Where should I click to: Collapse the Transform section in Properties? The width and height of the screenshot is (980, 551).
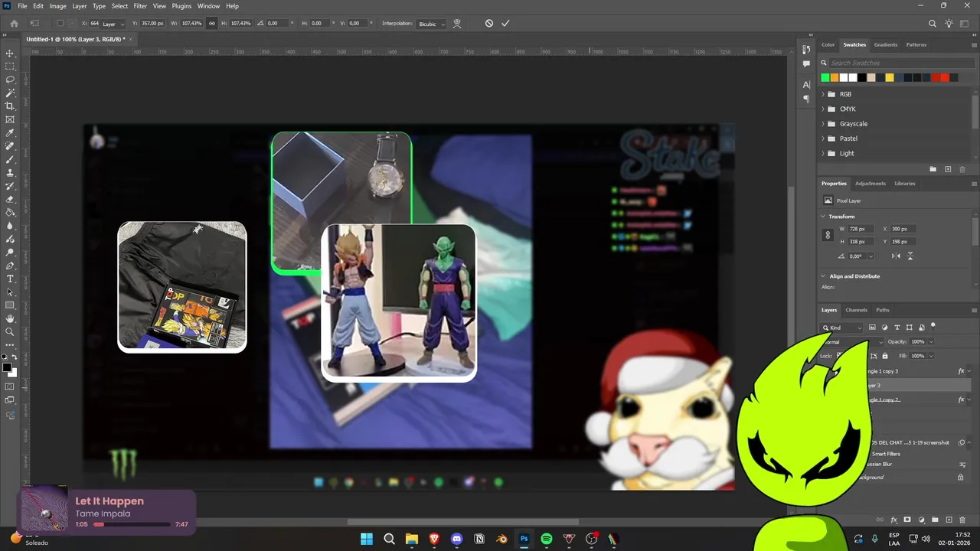pyautogui.click(x=823, y=217)
